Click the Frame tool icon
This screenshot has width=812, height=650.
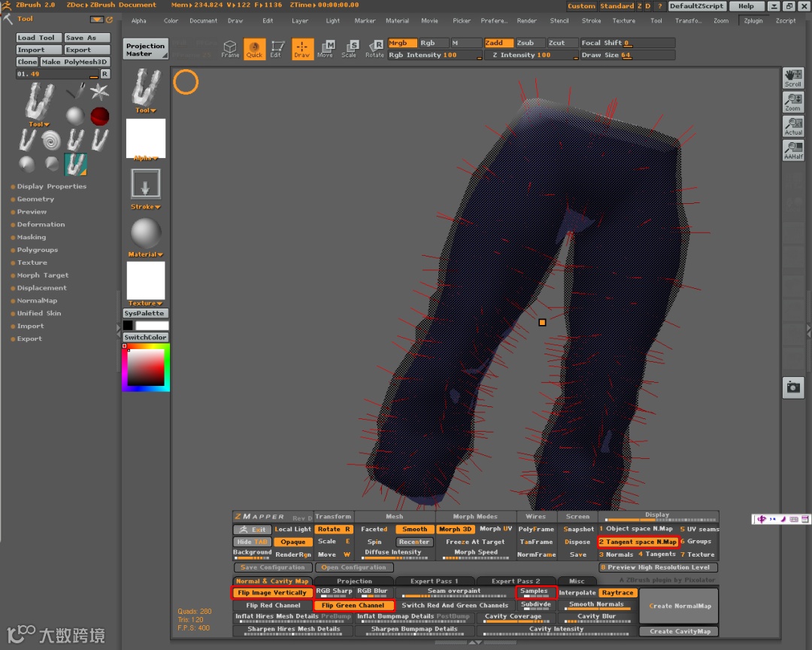[230, 49]
